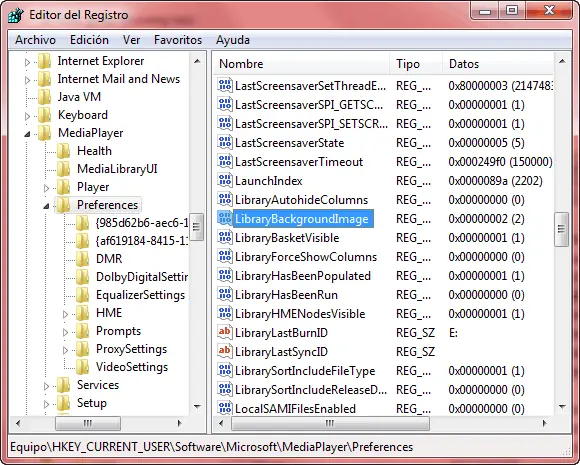Click the DWORD icon of LibraryBasketVisible
This screenshot has height=465, width=580.
225,237
